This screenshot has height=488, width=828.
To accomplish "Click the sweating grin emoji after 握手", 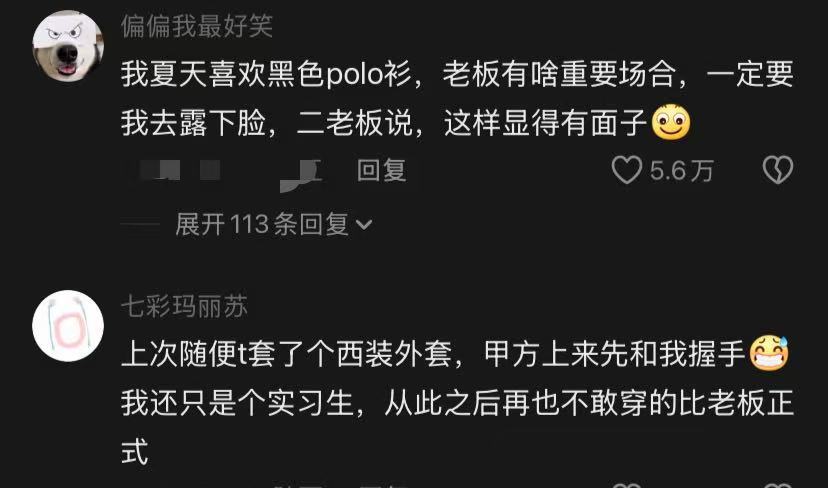I will pos(769,353).
